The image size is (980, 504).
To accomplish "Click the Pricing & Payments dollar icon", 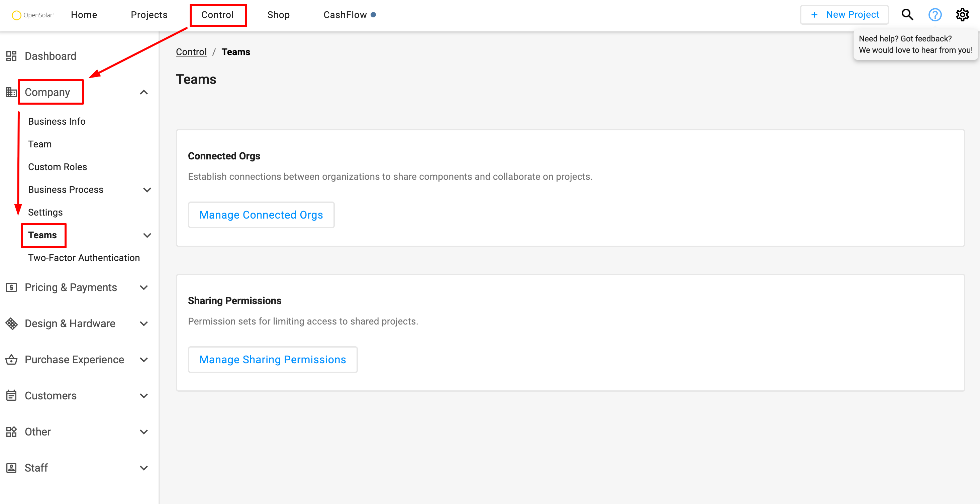I will coord(11,287).
